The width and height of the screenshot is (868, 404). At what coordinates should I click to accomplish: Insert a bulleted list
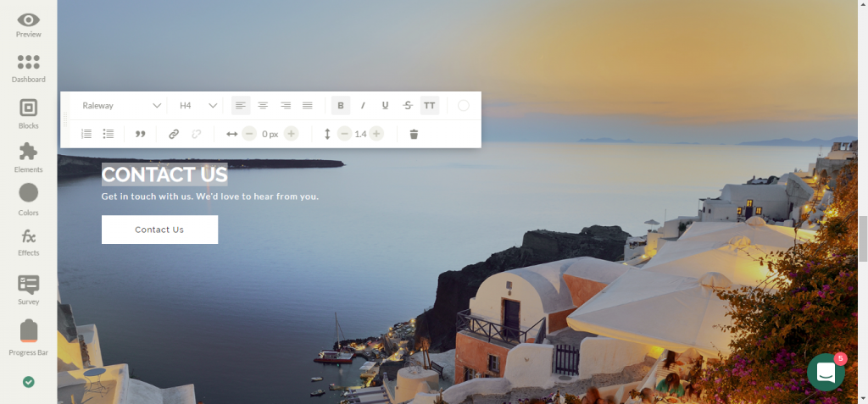[x=108, y=134]
